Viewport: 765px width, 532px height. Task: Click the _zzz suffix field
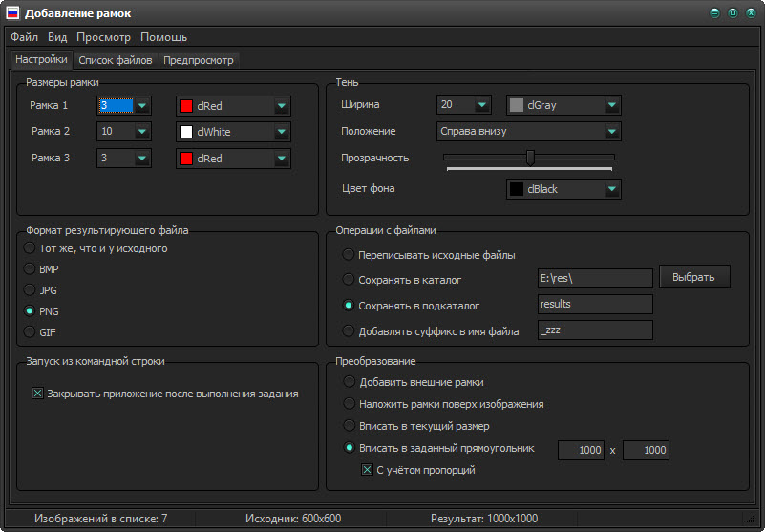[x=595, y=330]
